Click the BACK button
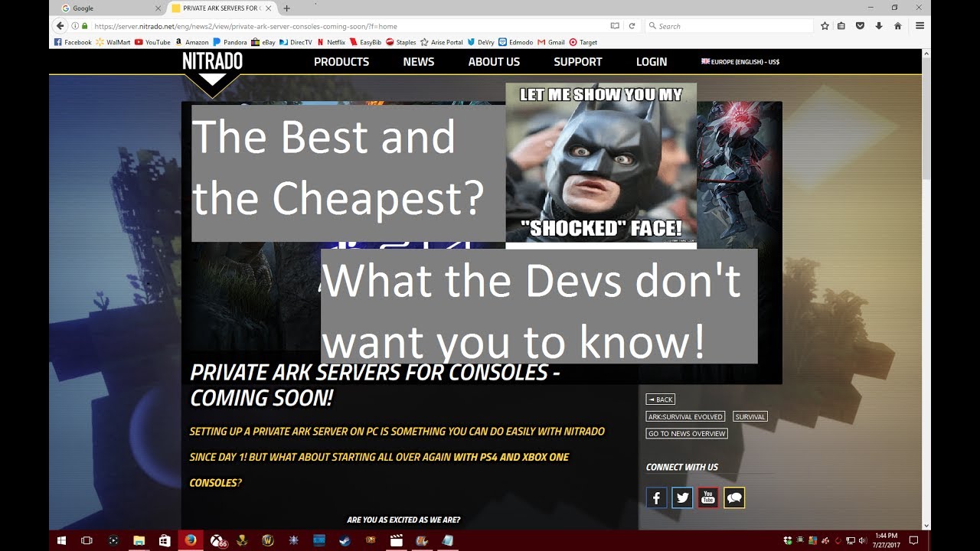 tap(661, 399)
